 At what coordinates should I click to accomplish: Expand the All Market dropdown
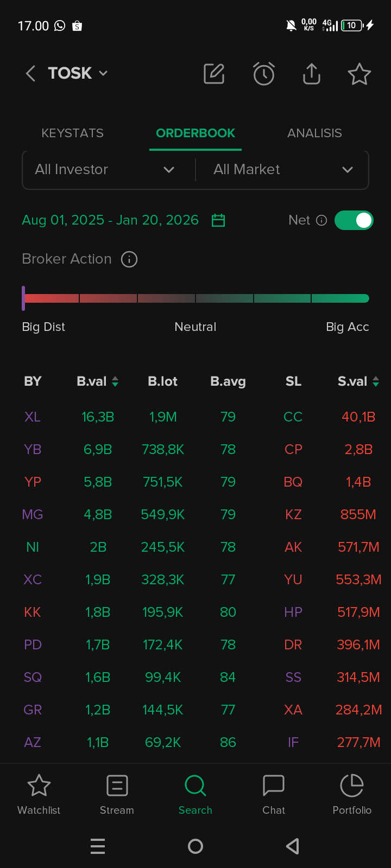tap(282, 170)
